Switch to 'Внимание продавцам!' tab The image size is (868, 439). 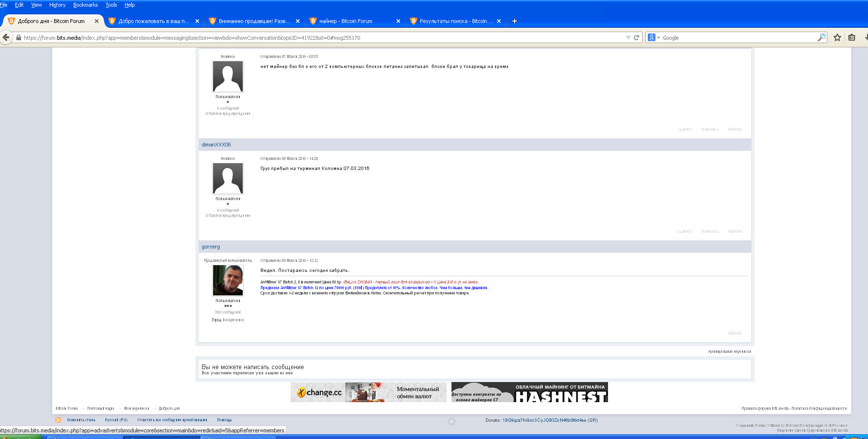tap(254, 21)
